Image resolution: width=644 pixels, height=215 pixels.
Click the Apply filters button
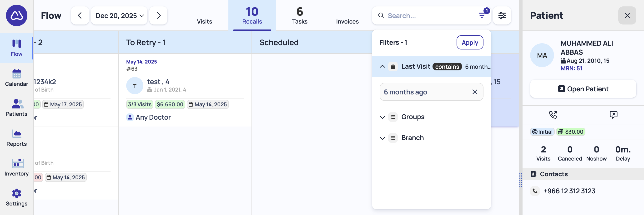(469, 42)
